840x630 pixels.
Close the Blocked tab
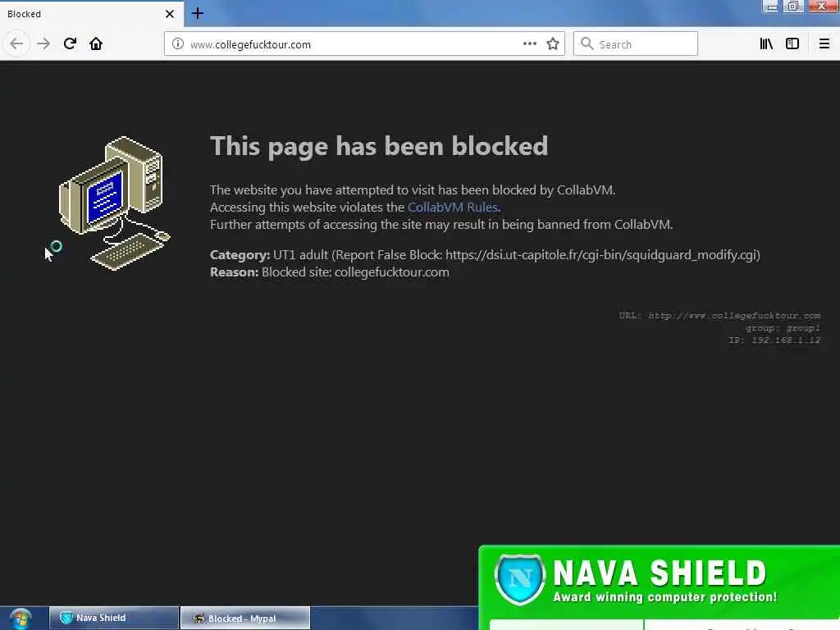(170, 14)
